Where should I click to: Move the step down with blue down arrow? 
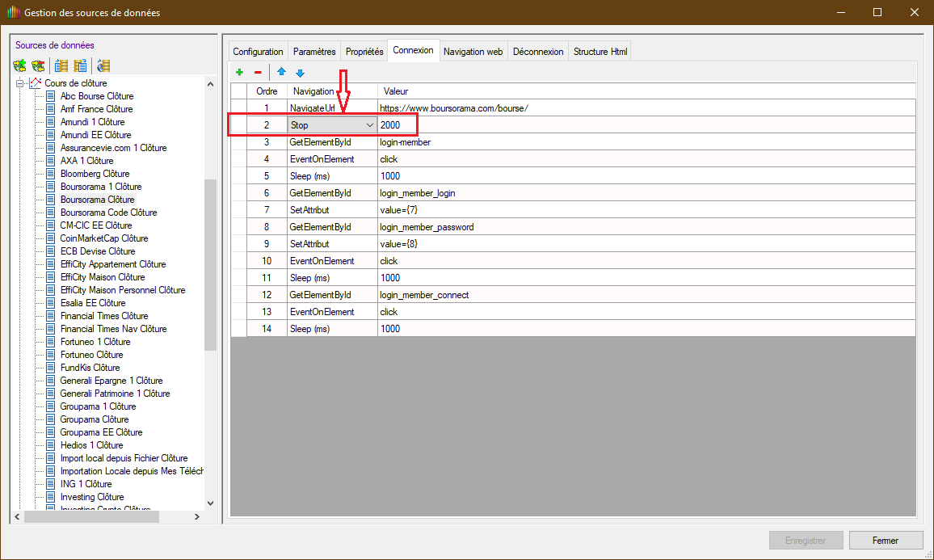pyautogui.click(x=300, y=72)
